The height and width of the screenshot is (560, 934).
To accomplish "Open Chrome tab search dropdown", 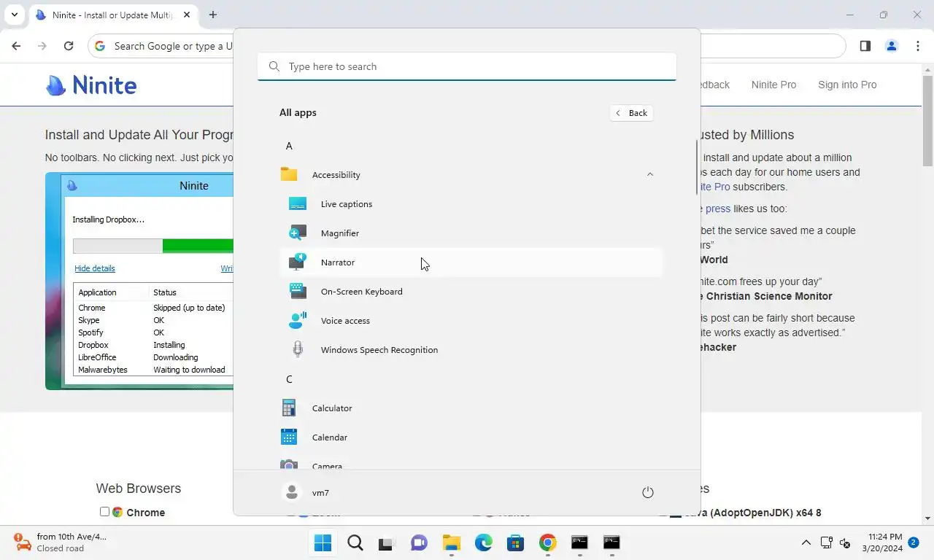I will click(x=14, y=15).
